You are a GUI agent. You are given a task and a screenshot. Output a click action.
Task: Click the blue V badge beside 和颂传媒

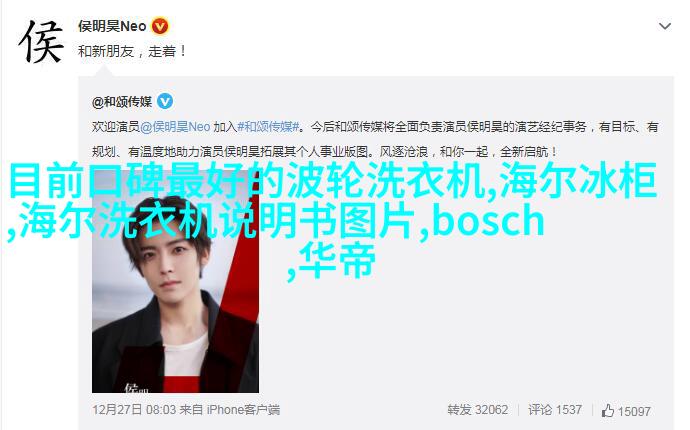pos(165,102)
